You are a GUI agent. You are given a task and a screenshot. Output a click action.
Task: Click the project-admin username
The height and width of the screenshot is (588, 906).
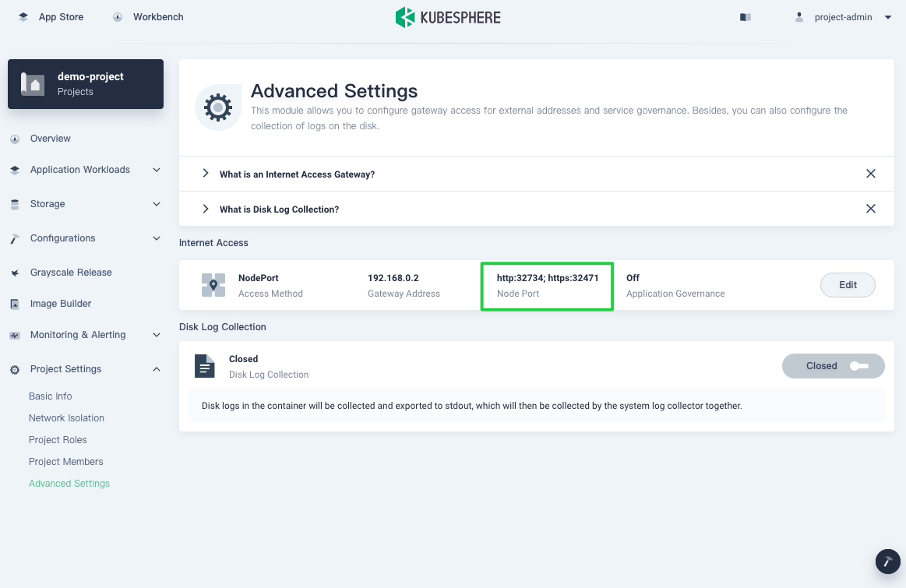pyautogui.click(x=843, y=17)
